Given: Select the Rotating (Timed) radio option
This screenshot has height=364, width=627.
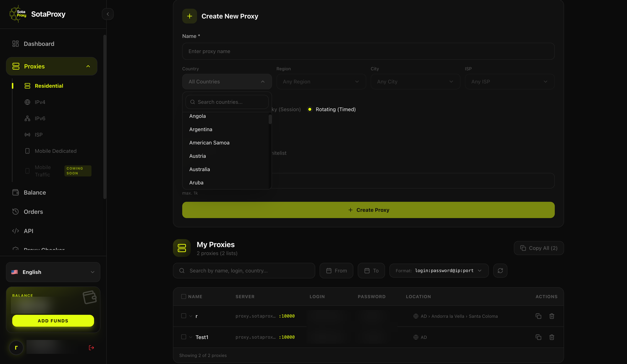Looking at the screenshot, I should point(310,109).
